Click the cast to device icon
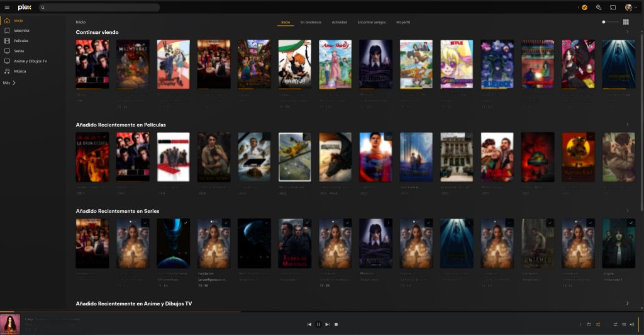This screenshot has width=644, height=335. (x=613, y=8)
